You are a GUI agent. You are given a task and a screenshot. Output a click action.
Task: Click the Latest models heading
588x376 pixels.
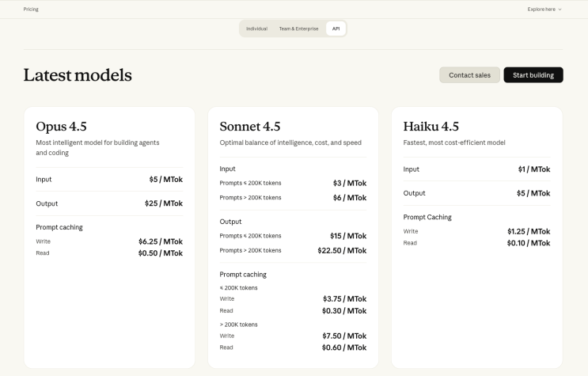pyautogui.click(x=78, y=75)
